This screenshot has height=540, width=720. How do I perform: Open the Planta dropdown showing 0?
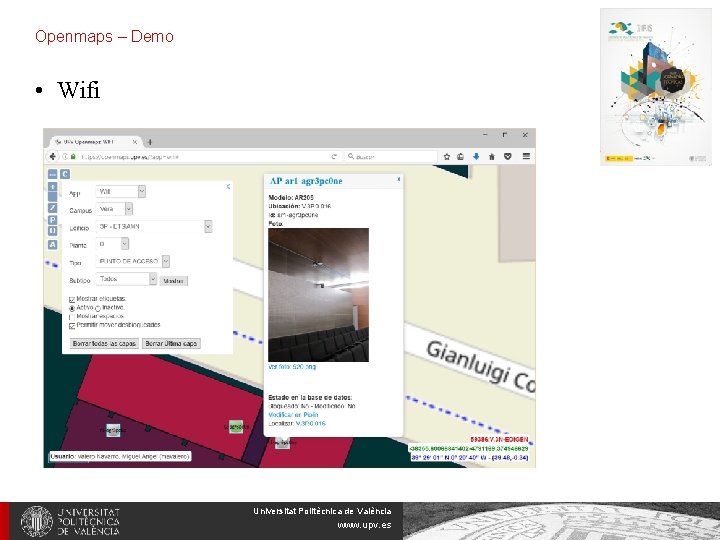pyautogui.click(x=112, y=244)
